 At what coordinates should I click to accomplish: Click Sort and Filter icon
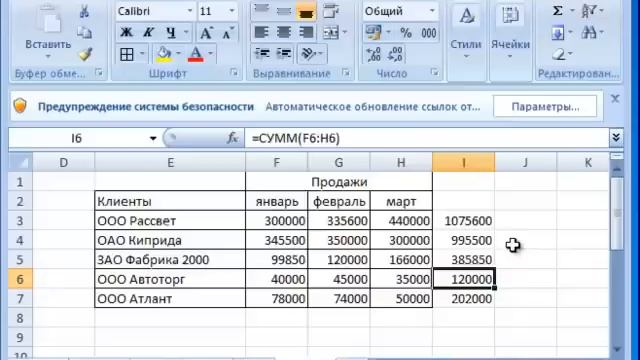(x=589, y=11)
